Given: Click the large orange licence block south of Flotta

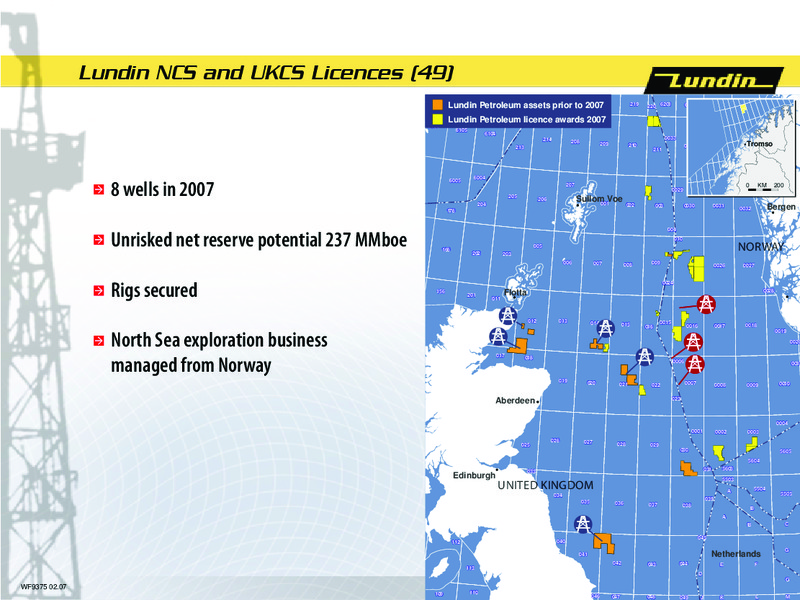Looking at the screenshot, I should pyautogui.click(x=520, y=345).
